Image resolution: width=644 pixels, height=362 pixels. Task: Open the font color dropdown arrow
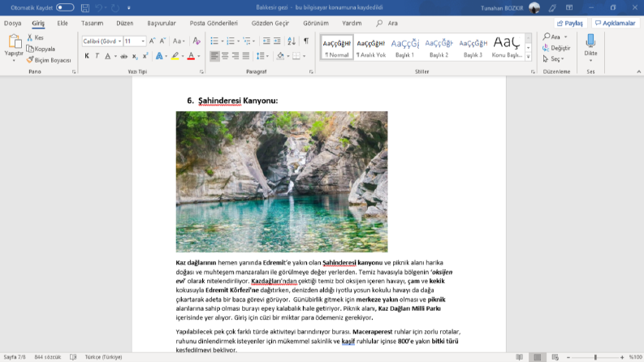coord(199,56)
